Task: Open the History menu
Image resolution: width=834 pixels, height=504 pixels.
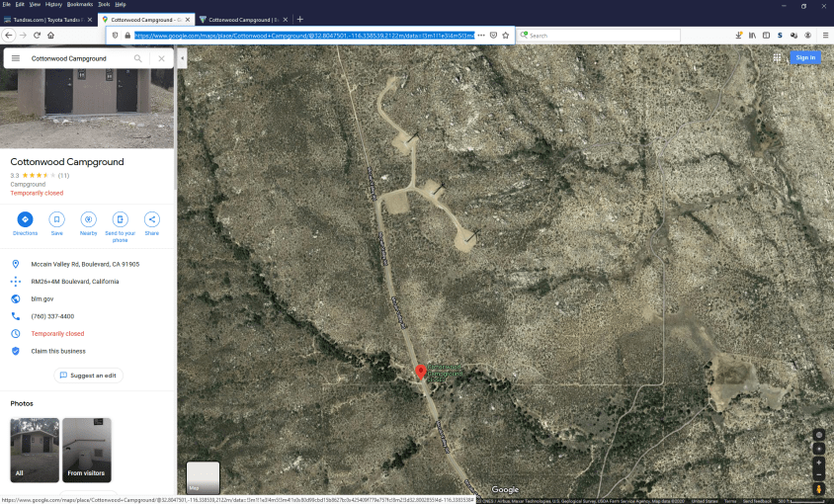Action: (53, 4)
